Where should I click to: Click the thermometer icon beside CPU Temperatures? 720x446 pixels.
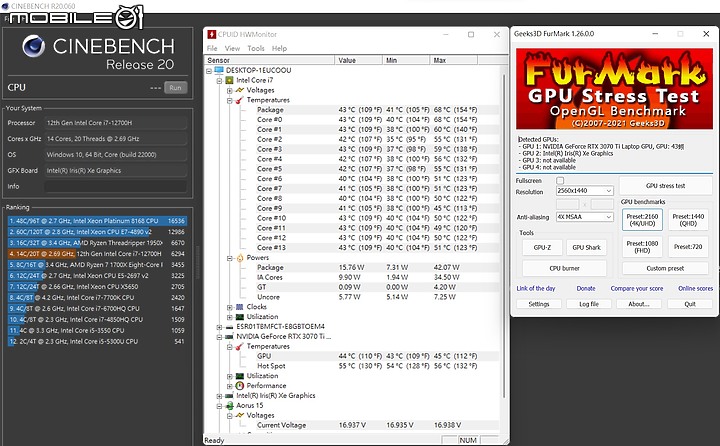point(239,100)
